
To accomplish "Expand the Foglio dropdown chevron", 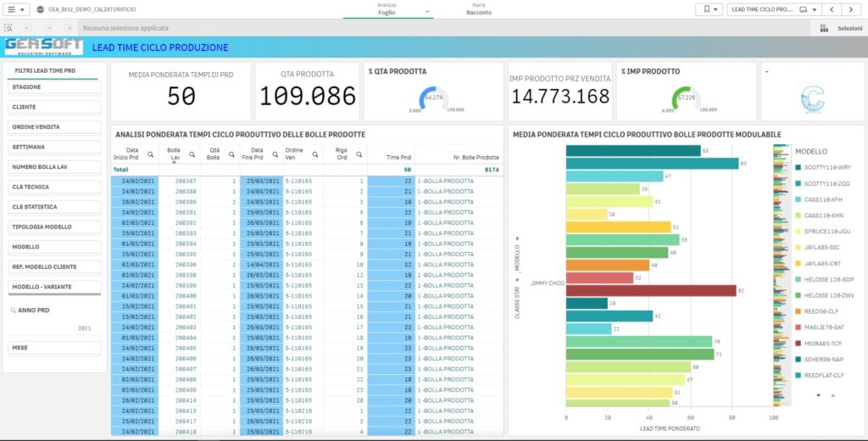I will (x=427, y=12).
